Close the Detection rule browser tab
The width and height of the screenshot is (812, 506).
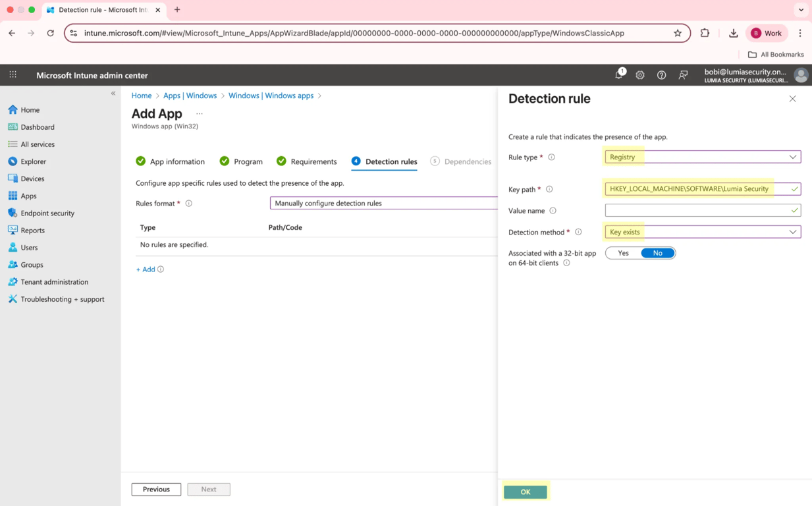(157, 10)
